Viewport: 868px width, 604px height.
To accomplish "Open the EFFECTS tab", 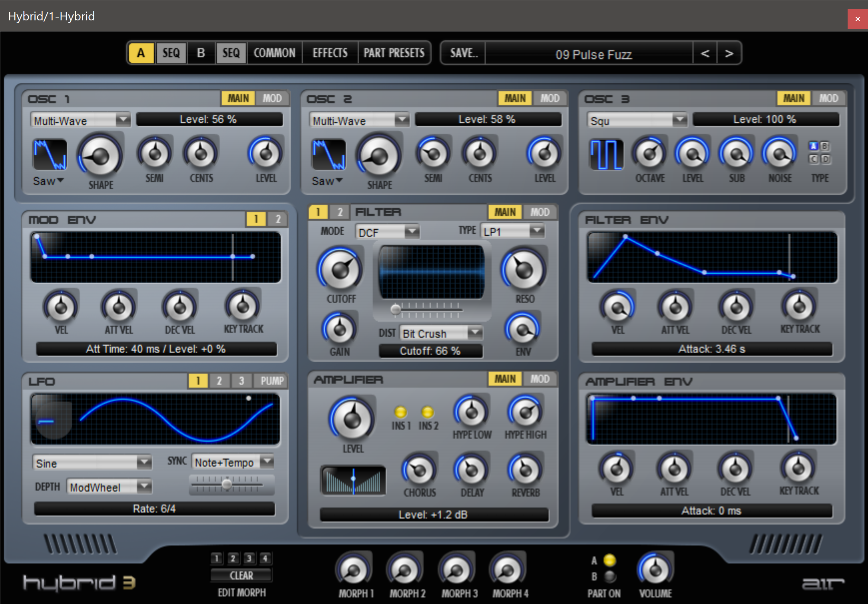I will (330, 53).
